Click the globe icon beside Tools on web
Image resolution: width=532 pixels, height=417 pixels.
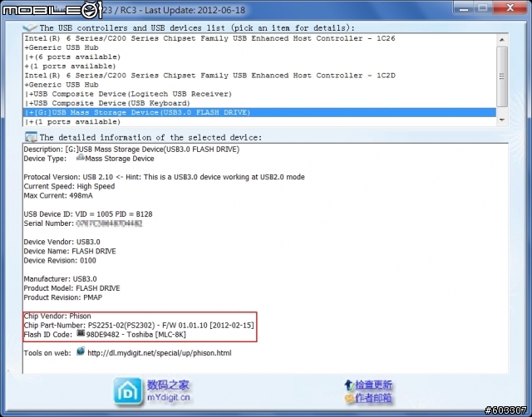[x=81, y=351]
